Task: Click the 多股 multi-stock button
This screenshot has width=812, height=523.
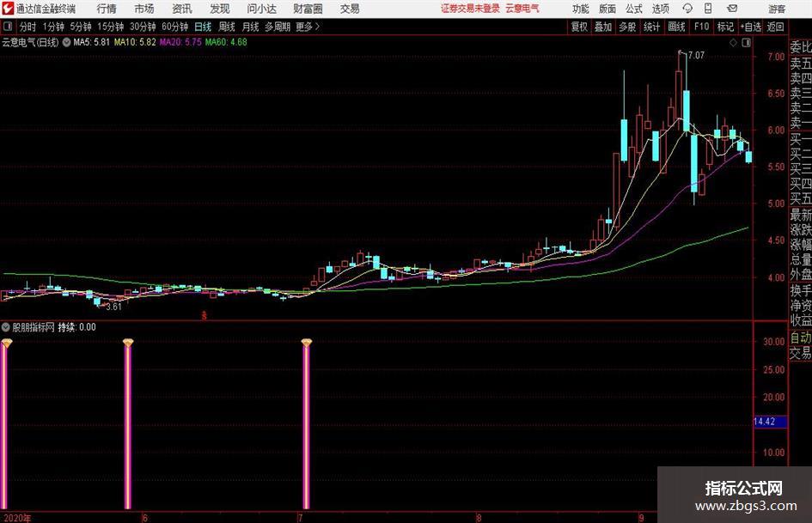Action: tap(627, 27)
